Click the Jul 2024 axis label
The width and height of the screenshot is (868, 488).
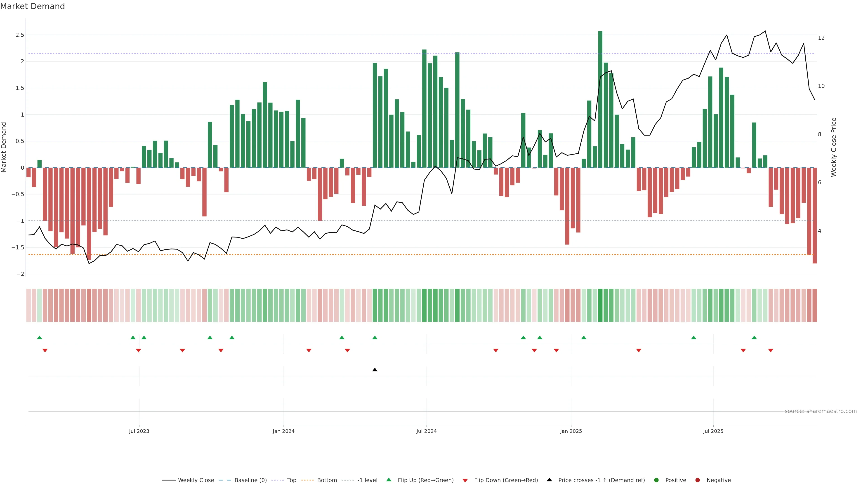(x=426, y=432)
